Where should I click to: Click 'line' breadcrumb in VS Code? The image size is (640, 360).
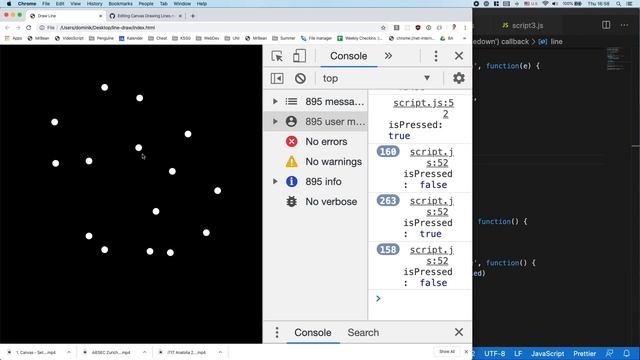556,42
